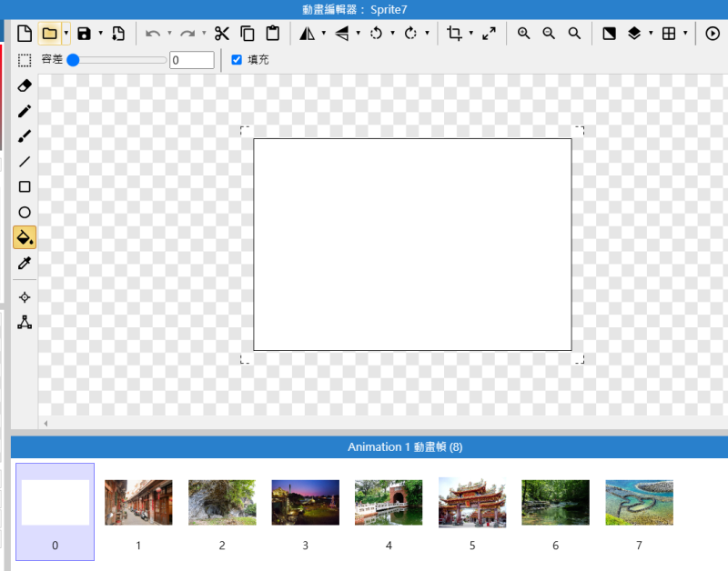
Task: Open the undo history dropdown
Action: 169,34
